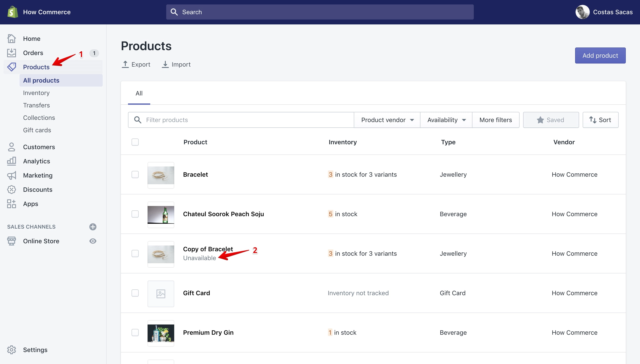Viewport: 640px width, 364px height.
Task: Click the Marketing megaphone icon
Action: pos(12,176)
